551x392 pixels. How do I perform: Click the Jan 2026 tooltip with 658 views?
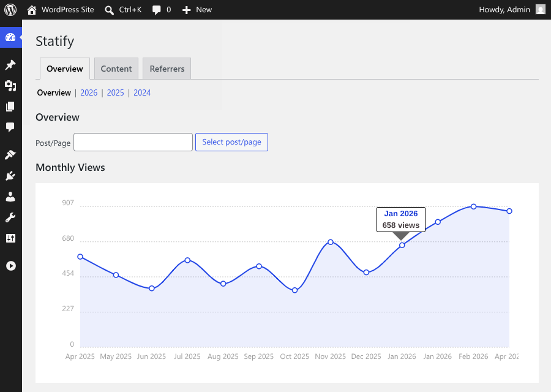tap(401, 219)
